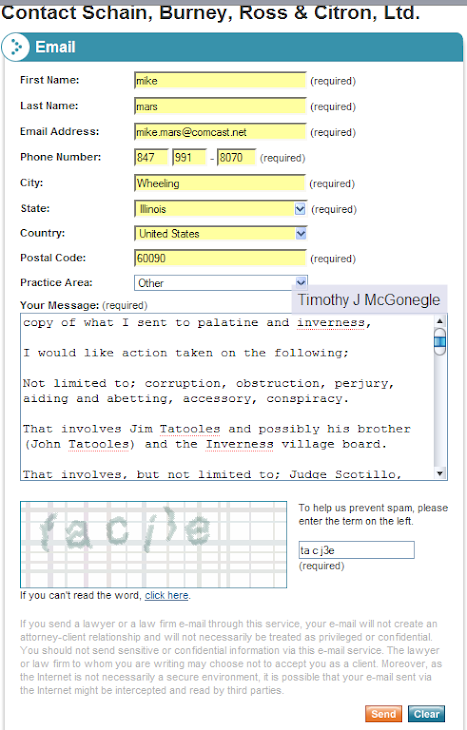Click the 'Phone Number:' label

tap(61, 157)
